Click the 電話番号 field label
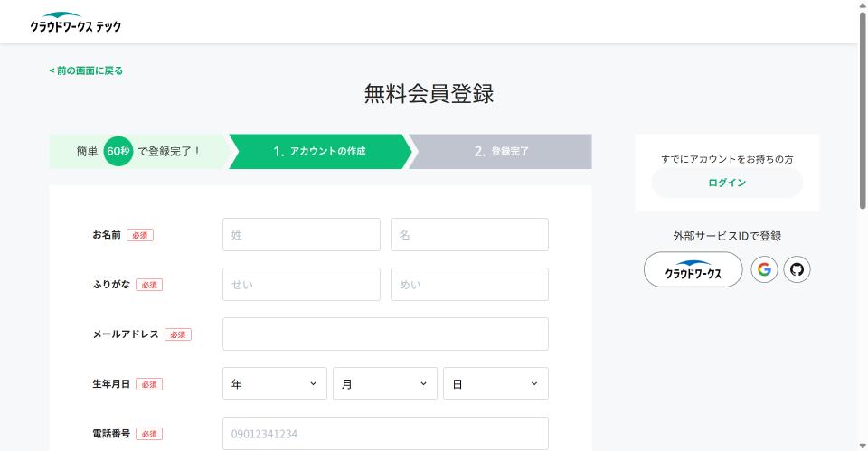This screenshot has height=451, width=868. [111, 433]
